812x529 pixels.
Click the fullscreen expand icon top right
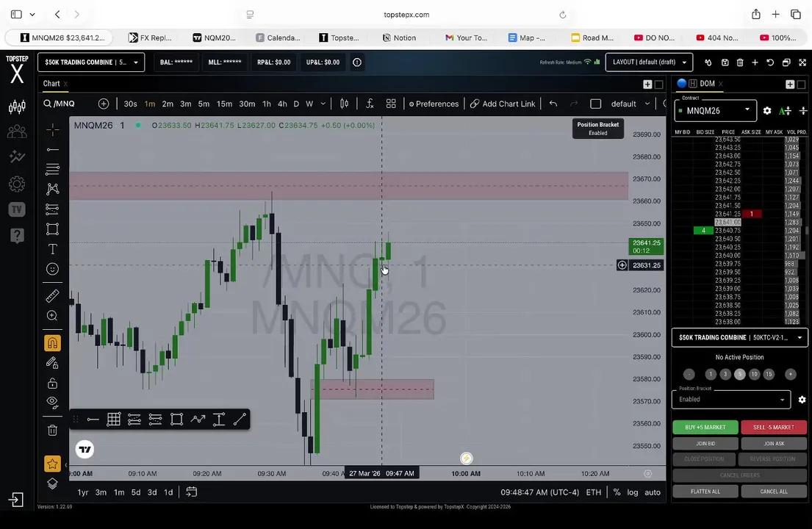click(x=802, y=62)
